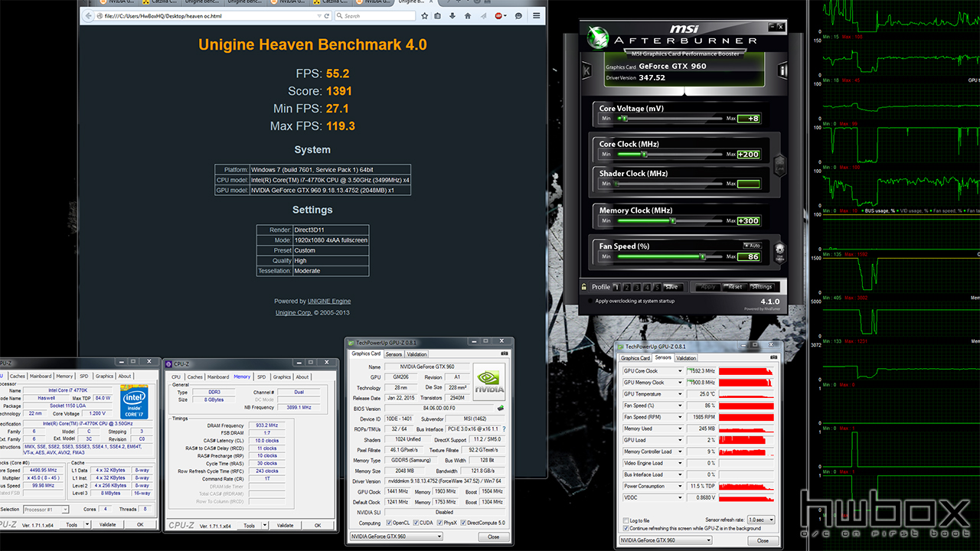This screenshot has height=551, width=980.
Task: Click the Afterburner clock link icon
Action: [x=779, y=165]
